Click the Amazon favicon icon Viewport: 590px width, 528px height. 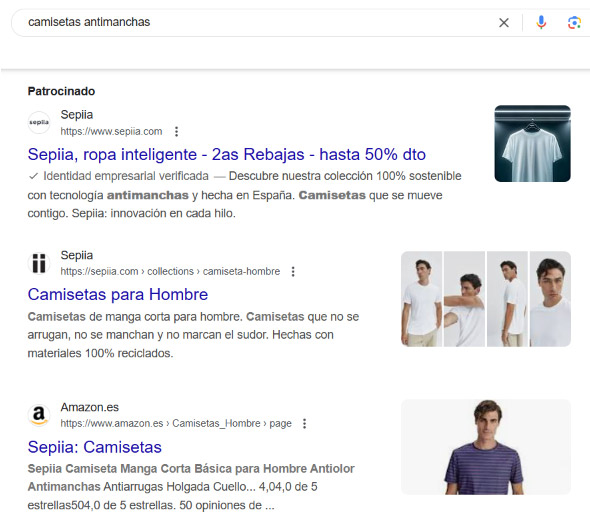tap(39, 415)
